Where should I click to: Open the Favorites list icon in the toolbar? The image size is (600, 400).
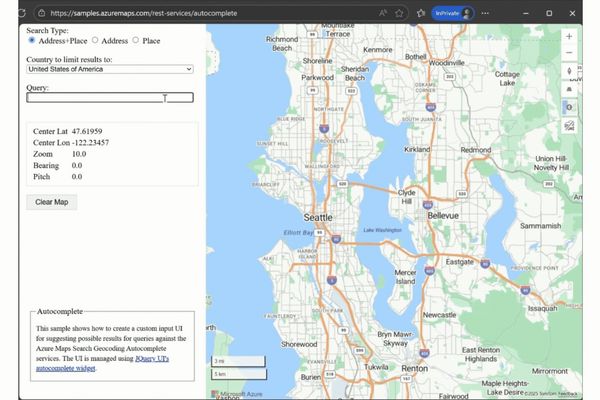pyautogui.click(x=421, y=13)
